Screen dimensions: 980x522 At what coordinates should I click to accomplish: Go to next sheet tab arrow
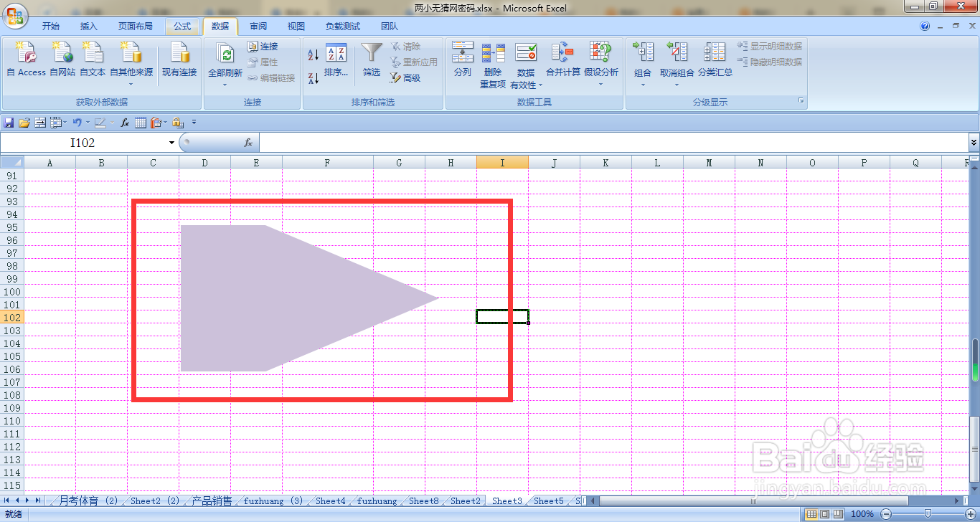click(28, 500)
